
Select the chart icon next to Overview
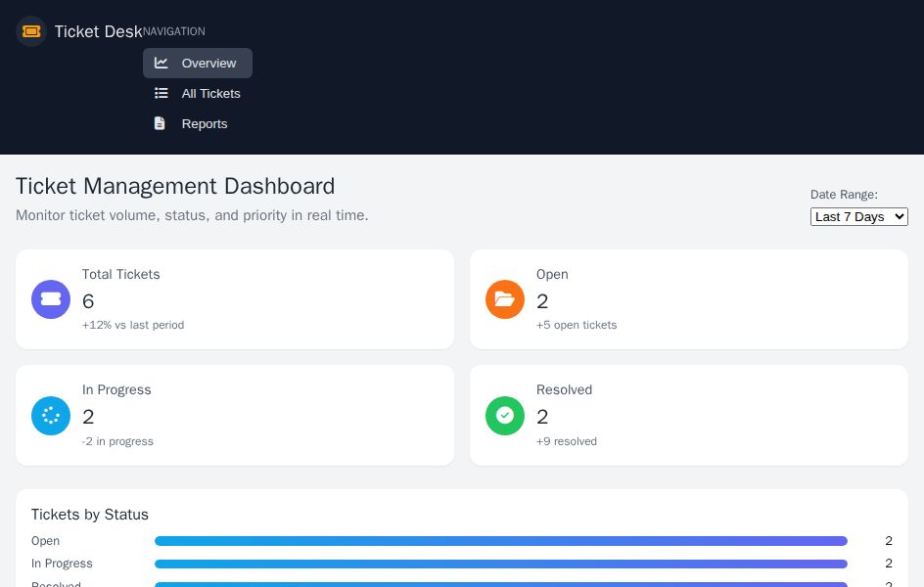point(162,63)
